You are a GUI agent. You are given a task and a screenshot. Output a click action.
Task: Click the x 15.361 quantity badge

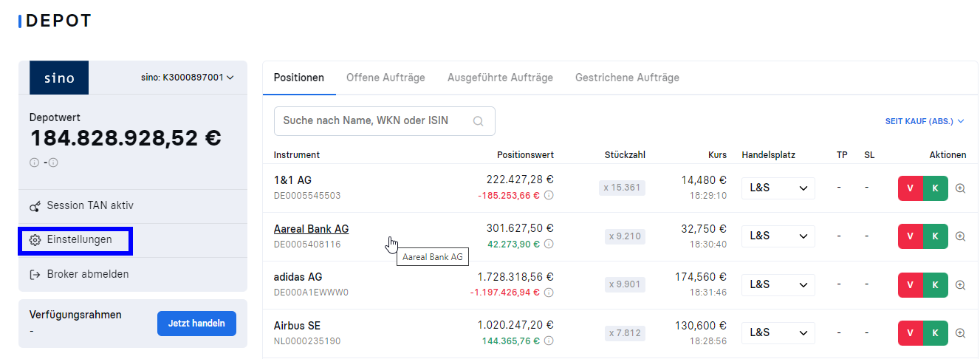tap(622, 188)
